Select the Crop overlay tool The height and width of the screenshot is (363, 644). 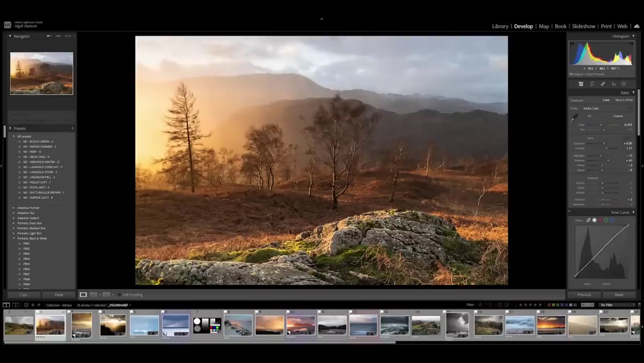coord(592,84)
